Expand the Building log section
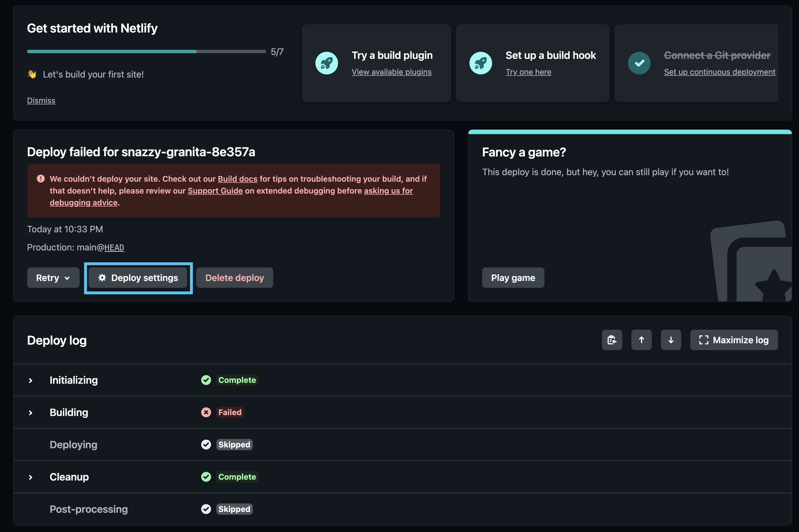Screen dimensions: 799x532 click(31, 413)
